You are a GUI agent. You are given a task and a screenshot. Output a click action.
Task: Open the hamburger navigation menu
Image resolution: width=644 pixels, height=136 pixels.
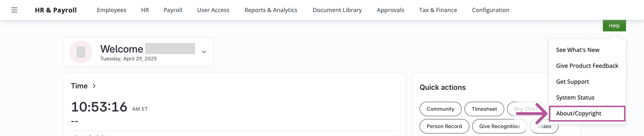click(x=14, y=10)
